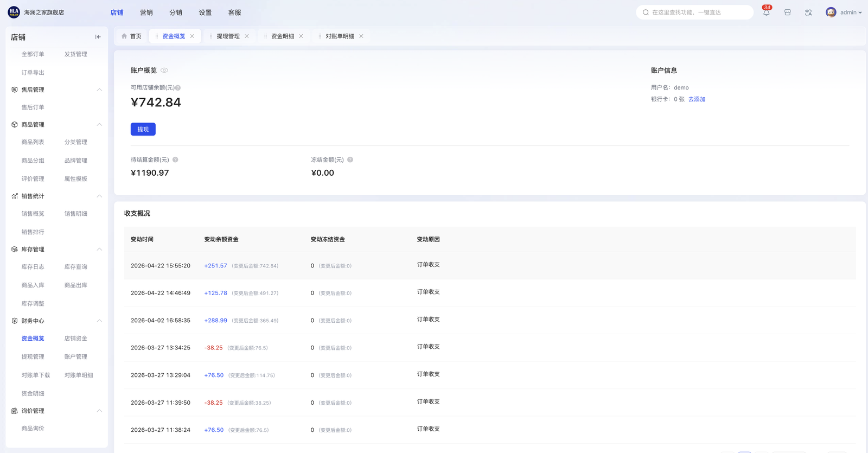Click the help icon beside 可用店铺余额
This screenshot has width=868, height=453.
(178, 88)
